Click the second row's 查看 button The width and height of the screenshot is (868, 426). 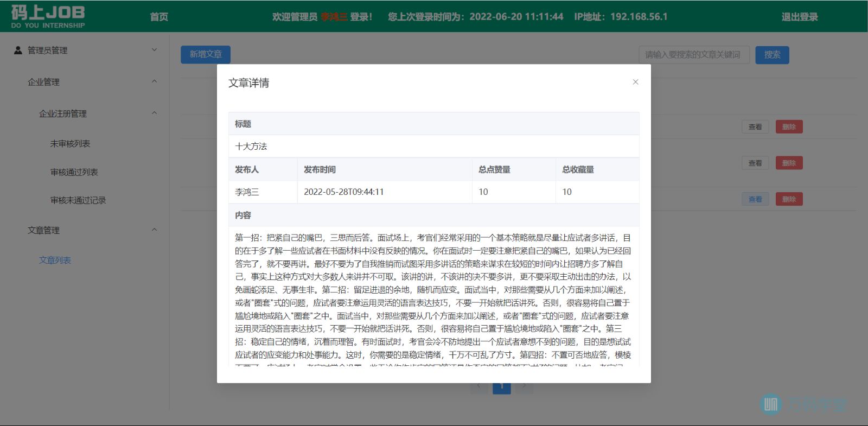click(755, 163)
